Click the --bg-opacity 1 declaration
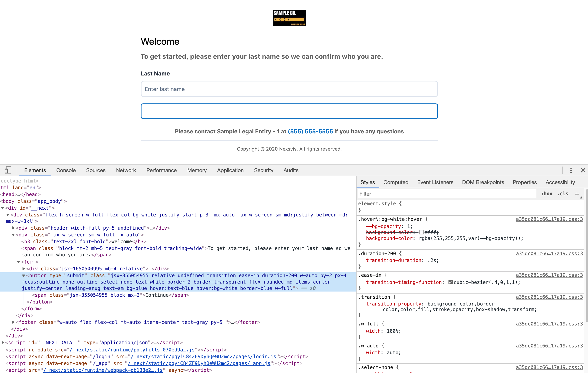This screenshot has height=373, width=588. [389, 226]
